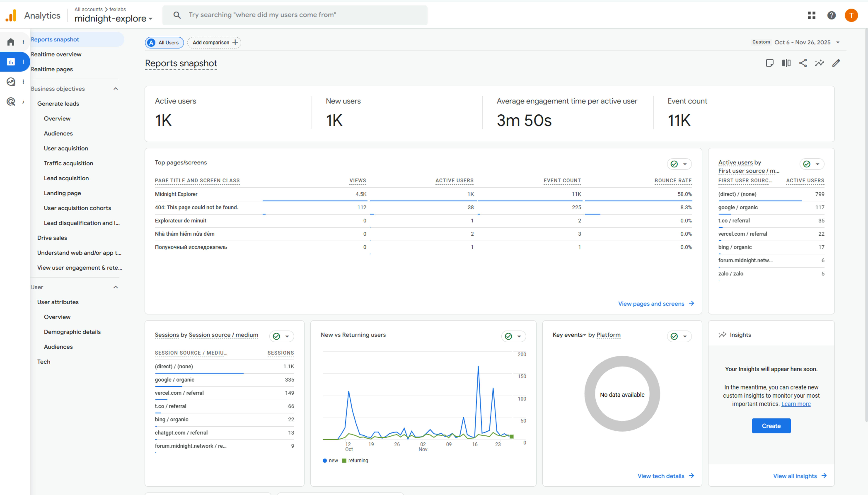Open the Google apps grid icon
Image resolution: width=868 pixels, height=495 pixels.
812,15
